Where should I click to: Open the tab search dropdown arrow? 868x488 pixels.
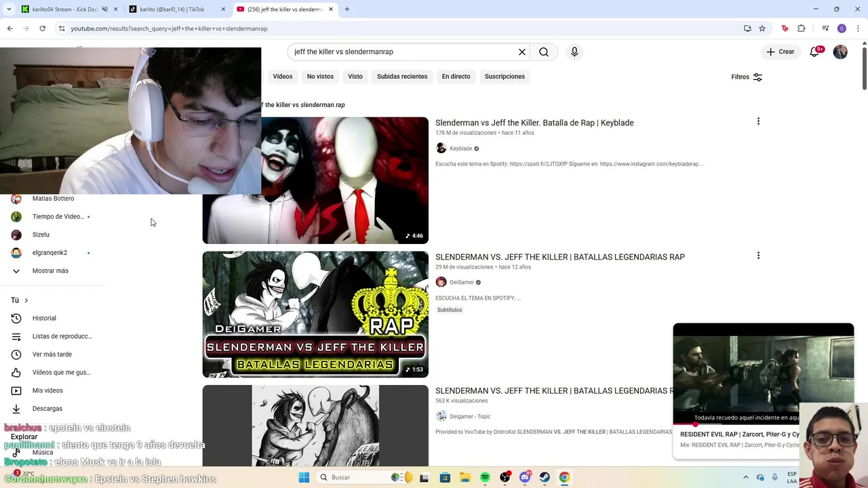pos(9,9)
